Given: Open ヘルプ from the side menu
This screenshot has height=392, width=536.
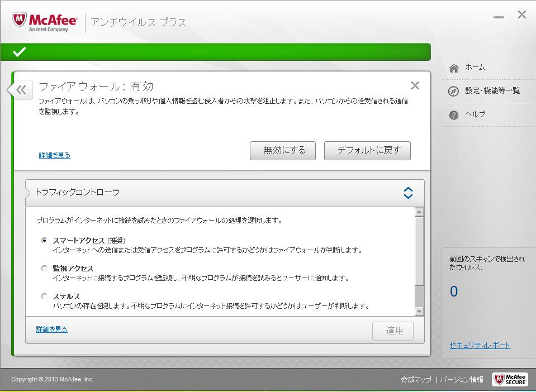Looking at the screenshot, I should (475, 114).
